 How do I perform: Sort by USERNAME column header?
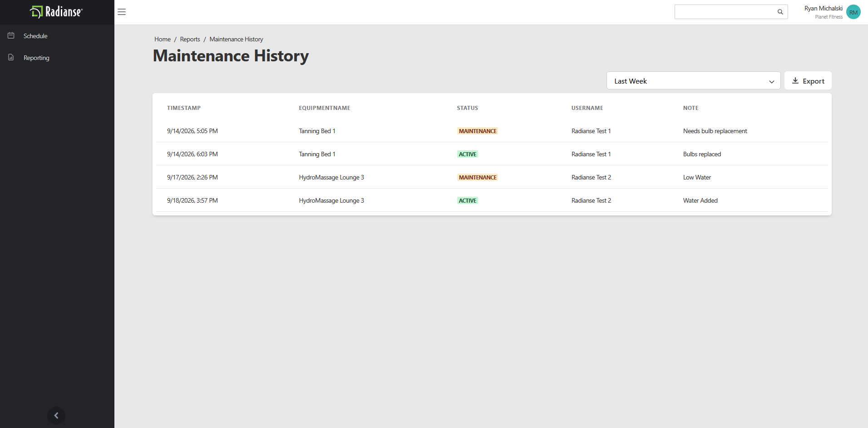tap(587, 108)
